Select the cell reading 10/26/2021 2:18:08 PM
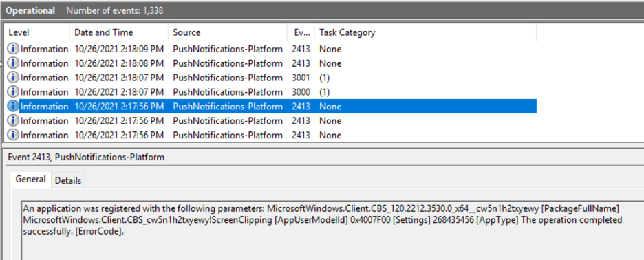The width and height of the screenshot is (644, 260). pyautogui.click(x=119, y=63)
